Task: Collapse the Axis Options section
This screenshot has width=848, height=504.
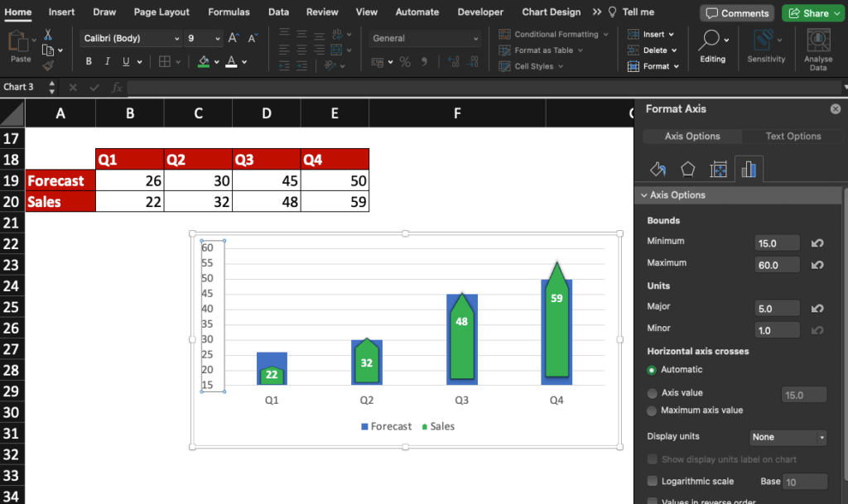Action: [644, 194]
